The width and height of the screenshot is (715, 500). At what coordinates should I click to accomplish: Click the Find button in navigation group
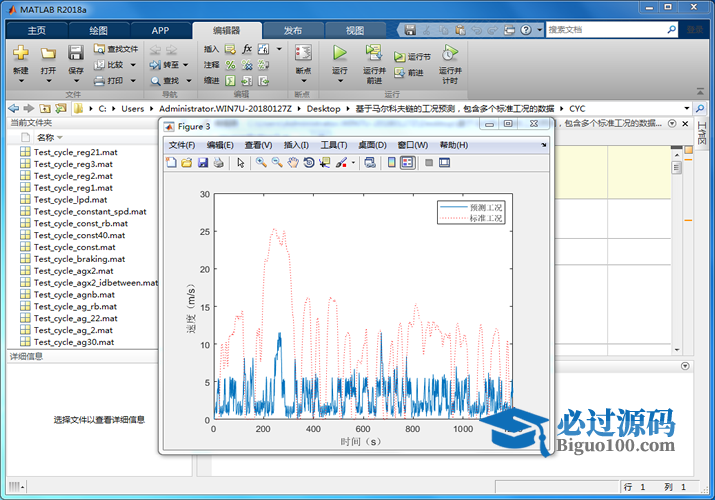[x=165, y=81]
